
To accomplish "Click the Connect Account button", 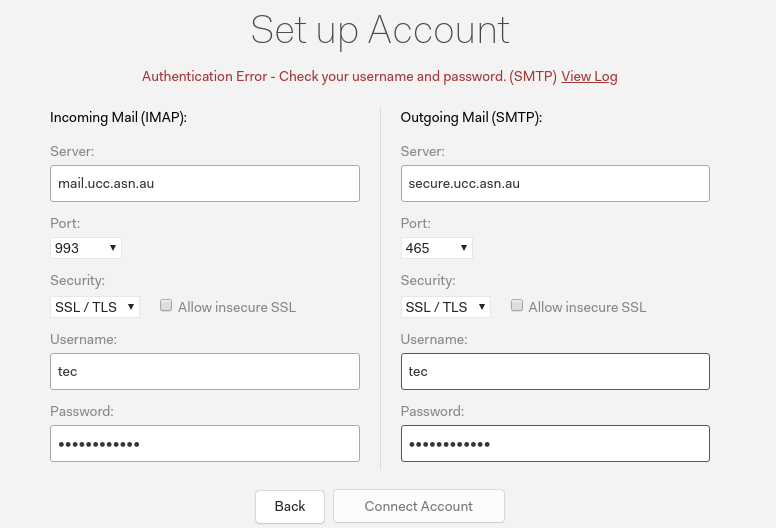I will click(x=419, y=506).
